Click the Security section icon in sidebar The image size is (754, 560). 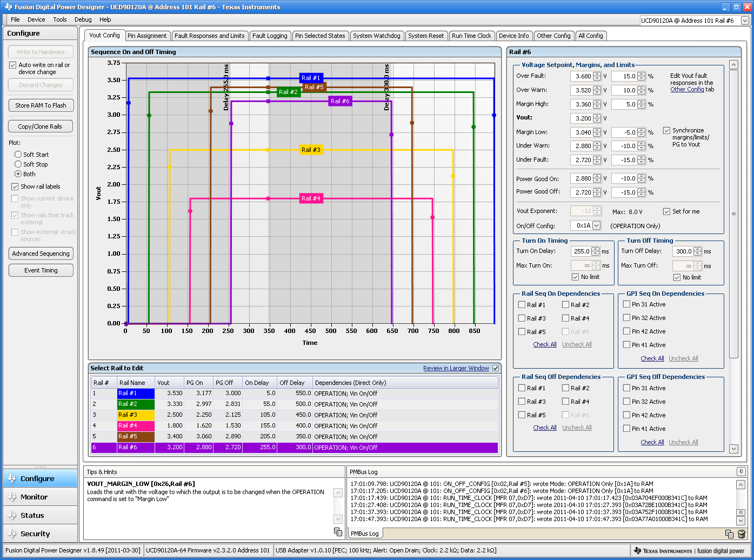(12, 534)
